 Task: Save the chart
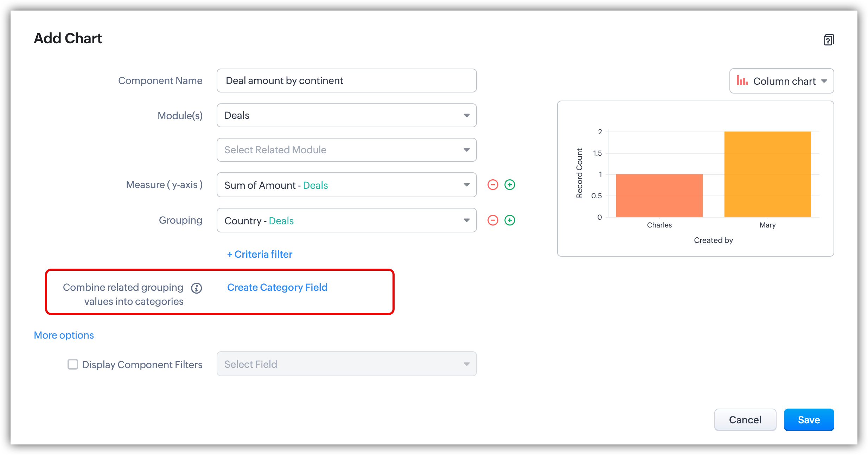(809, 420)
